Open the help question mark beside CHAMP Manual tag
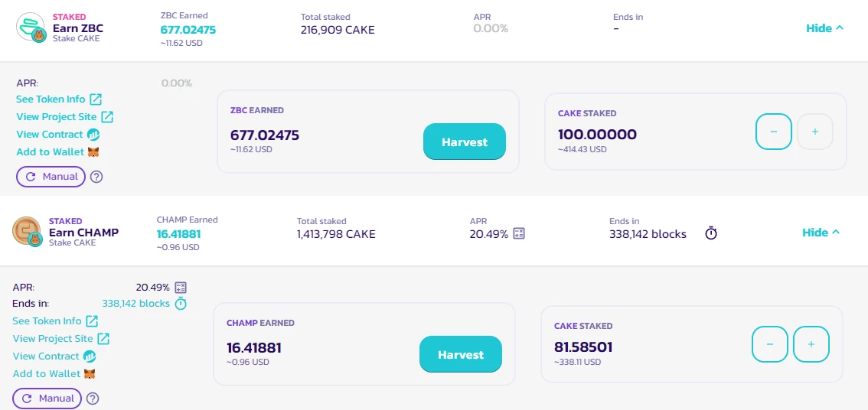 (93, 399)
